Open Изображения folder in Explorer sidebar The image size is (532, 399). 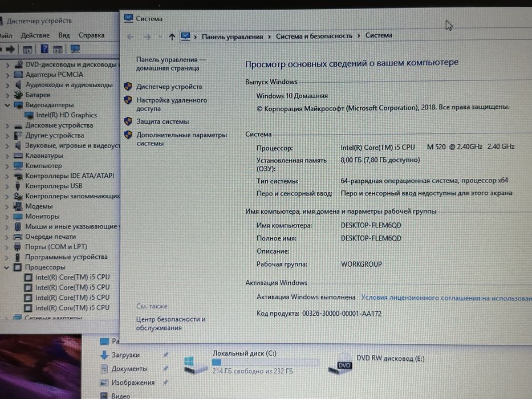point(133,382)
